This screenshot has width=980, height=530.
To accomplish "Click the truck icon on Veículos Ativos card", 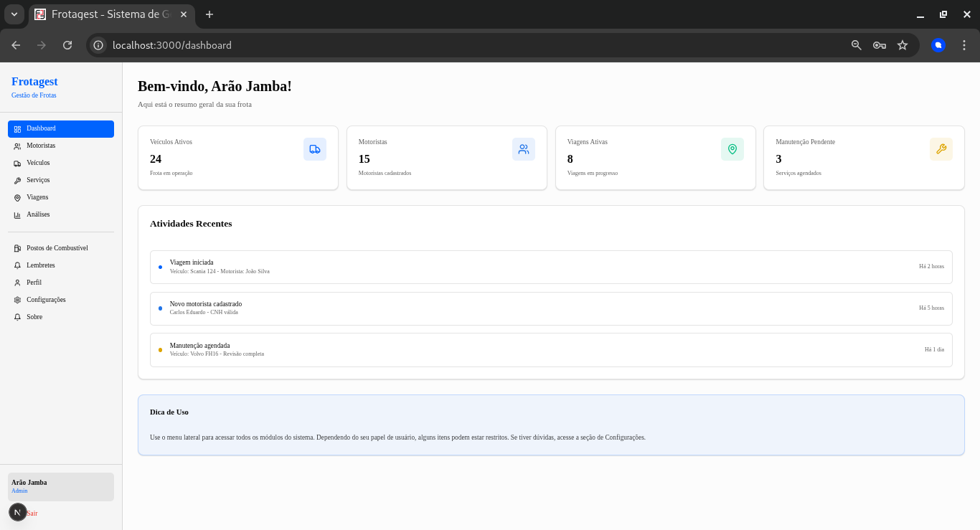I will 315,149.
